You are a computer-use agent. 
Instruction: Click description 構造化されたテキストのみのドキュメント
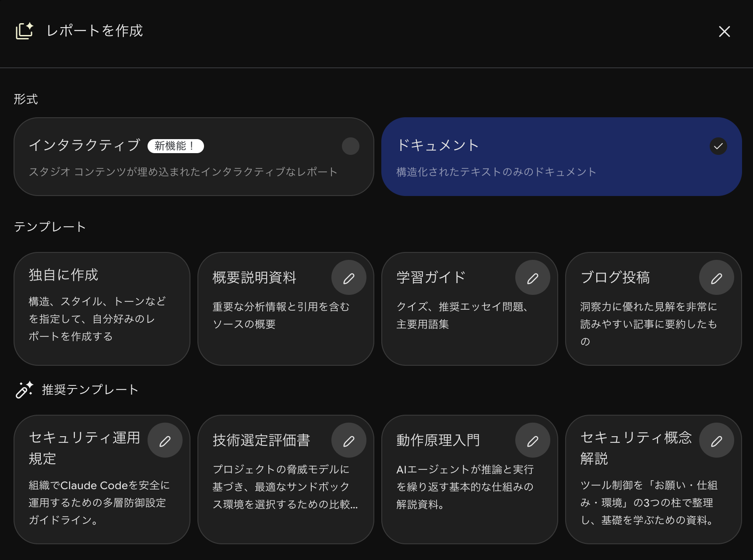point(496,172)
